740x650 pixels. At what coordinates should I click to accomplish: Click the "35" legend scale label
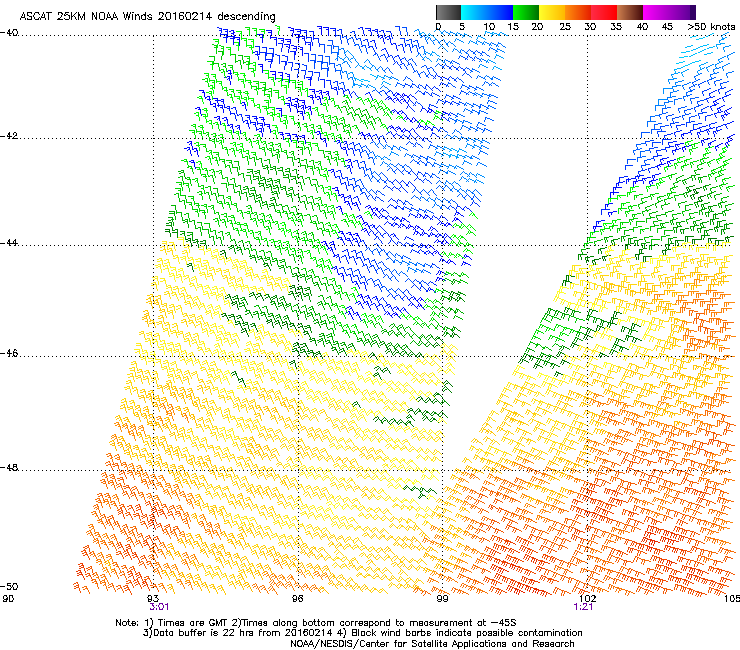616,27
